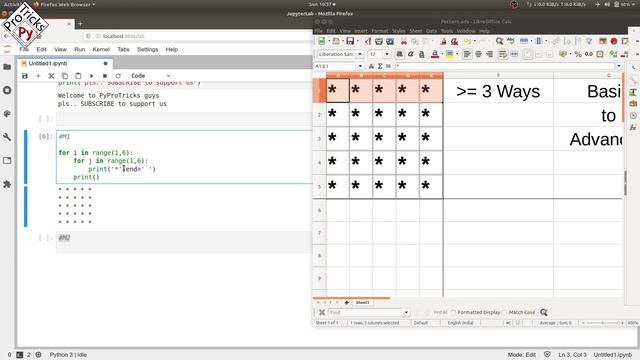This screenshot has height=360, width=640.
Task: Apply font color with red swatch
Action: click(x=435, y=54)
